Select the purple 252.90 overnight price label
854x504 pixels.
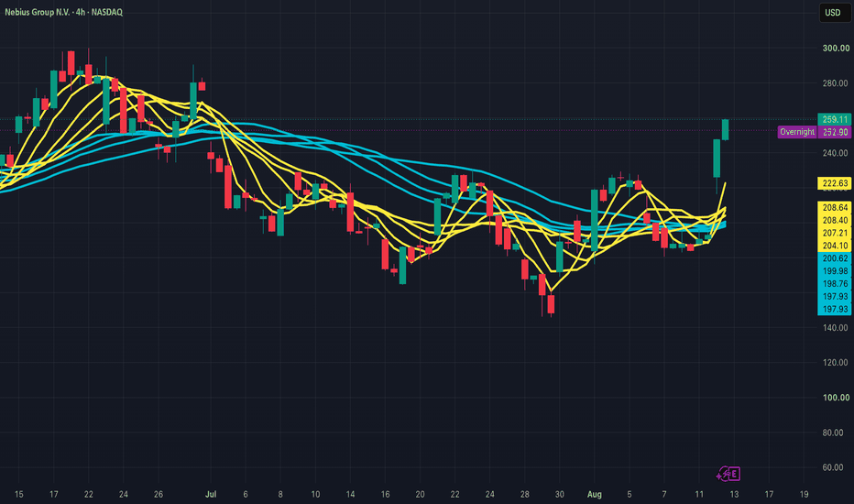point(835,132)
